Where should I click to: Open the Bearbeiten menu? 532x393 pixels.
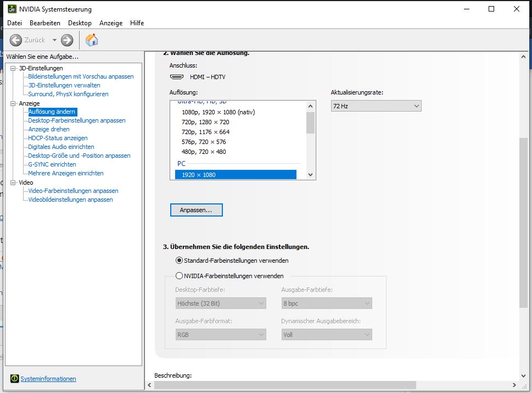(x=45, y=23)
